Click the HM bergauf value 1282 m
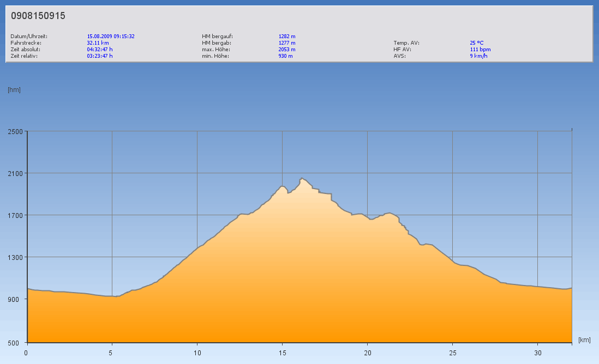The height and width of the screenshot is (364, 599). [x=287, y=37]
